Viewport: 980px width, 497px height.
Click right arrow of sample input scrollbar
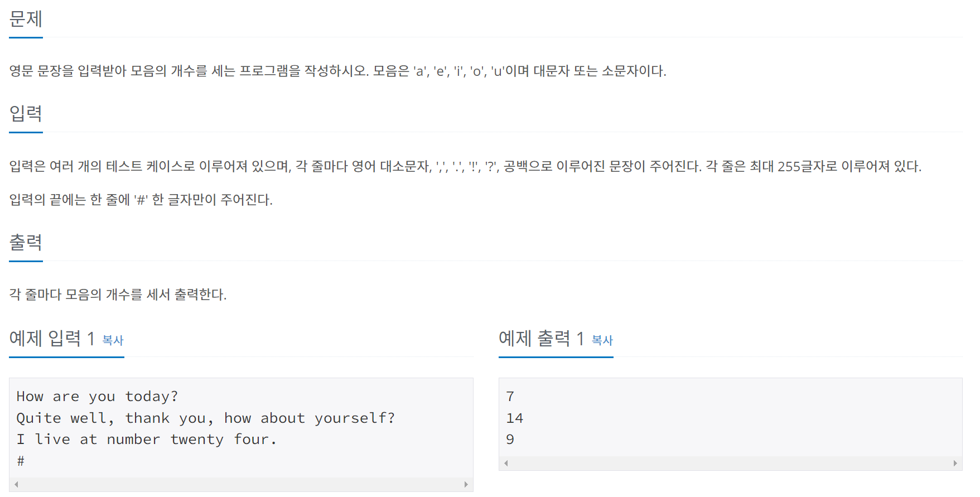tap(466, 484)
